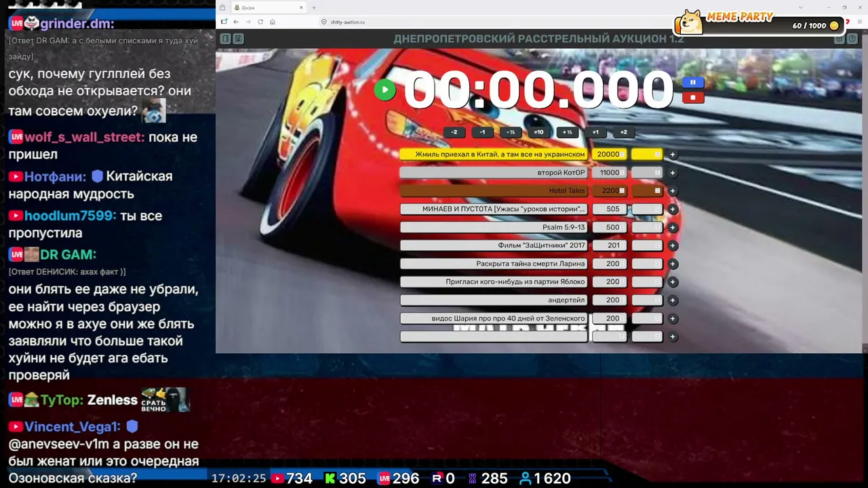The width and height of the screenshot is (868, 488).
Task: Click the Meme Party doge widget
Action: point(759,22)
